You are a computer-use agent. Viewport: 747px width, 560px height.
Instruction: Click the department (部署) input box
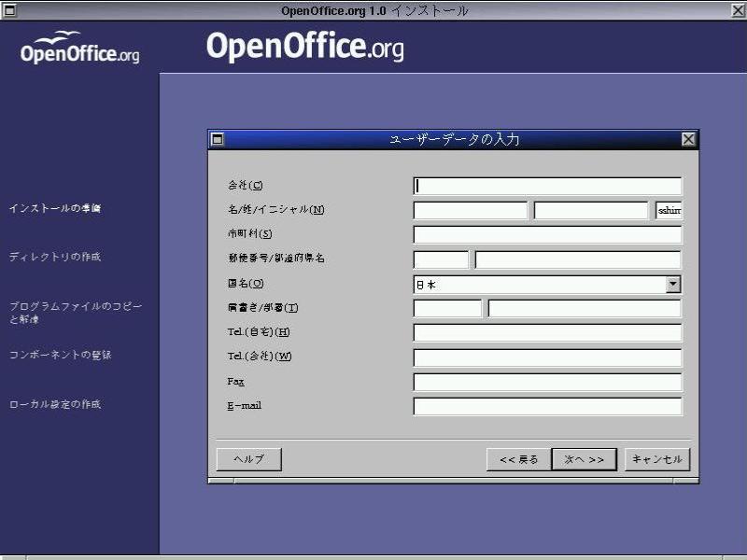coord(585,309)
